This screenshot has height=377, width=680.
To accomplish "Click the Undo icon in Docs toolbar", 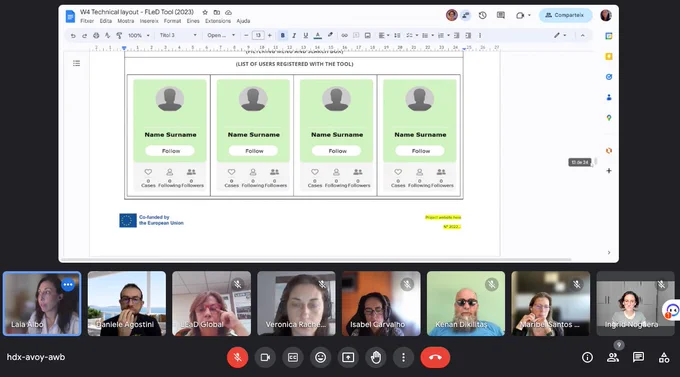I will tap(73, 36).
